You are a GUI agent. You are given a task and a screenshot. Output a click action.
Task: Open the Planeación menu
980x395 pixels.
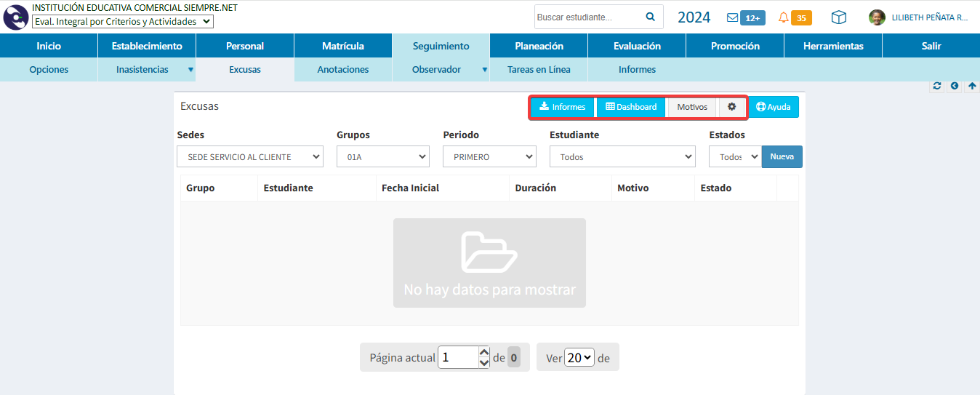539,46
